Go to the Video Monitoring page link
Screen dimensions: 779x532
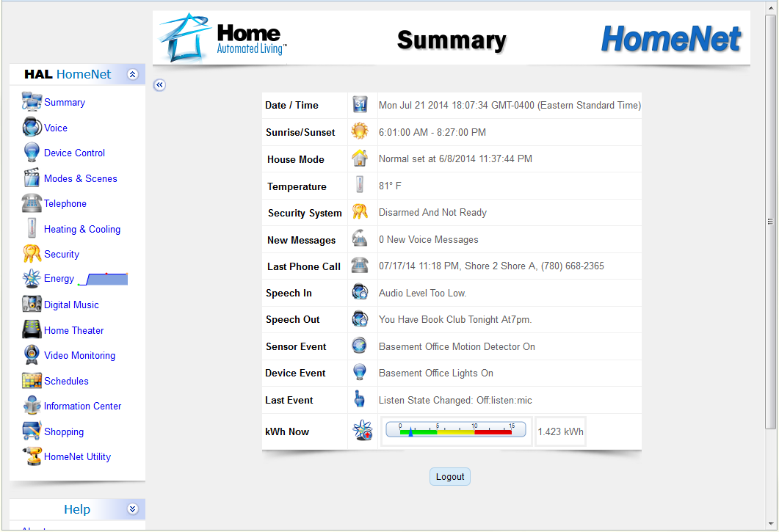click(79, 356)
